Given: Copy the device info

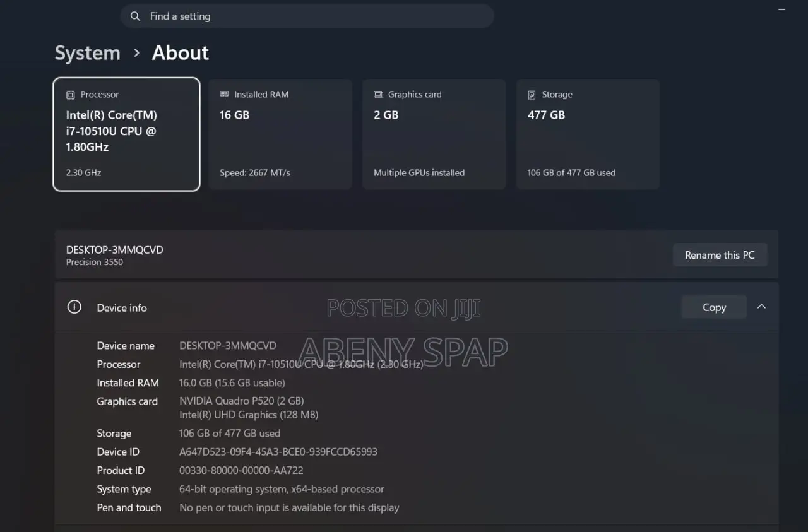Looking at the screenshot, I should 714,307.
